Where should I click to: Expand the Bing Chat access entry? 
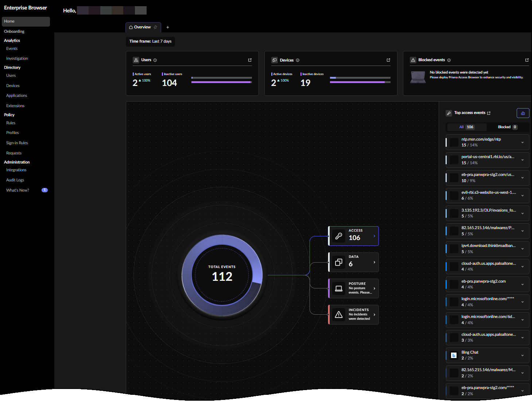[523, 355]
